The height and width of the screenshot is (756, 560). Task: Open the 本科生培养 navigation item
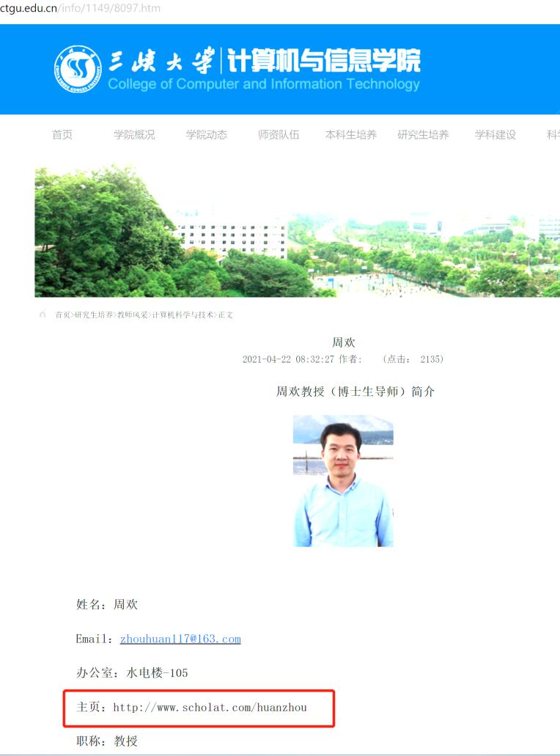[x=351, y=135]
